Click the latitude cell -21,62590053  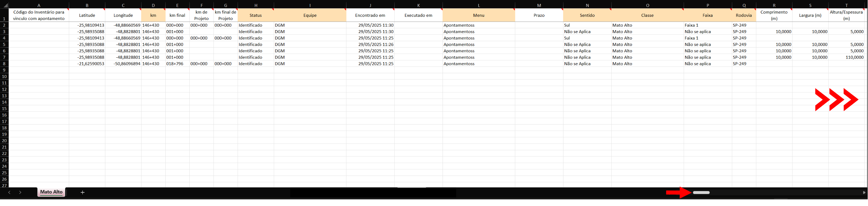tap(87, 64)
